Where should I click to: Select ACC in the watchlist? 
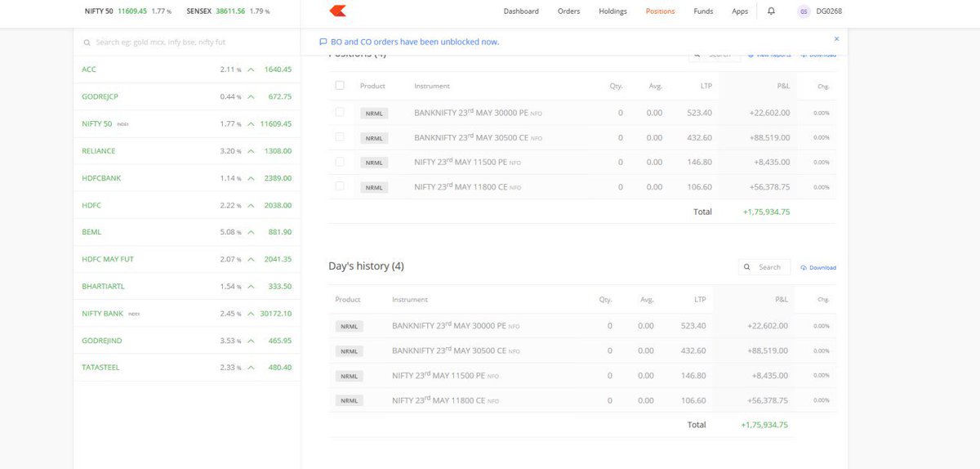click(x=187, y=69)
